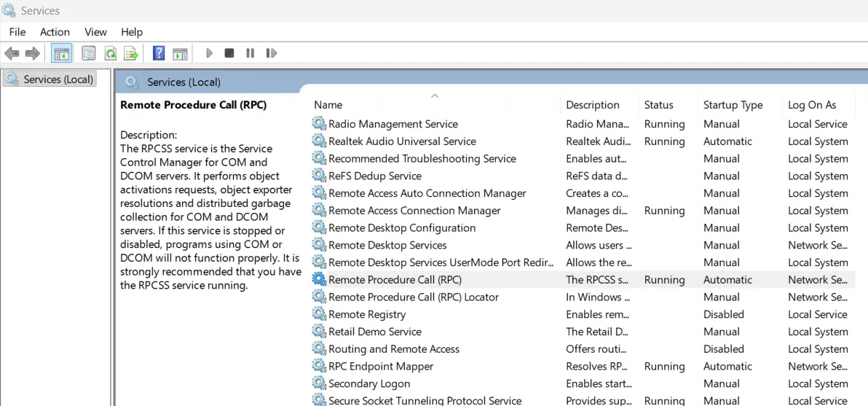Screen dimensions: 868x406
Task: Open Properties from the toolbar icon
Action: tap(89, 53)
